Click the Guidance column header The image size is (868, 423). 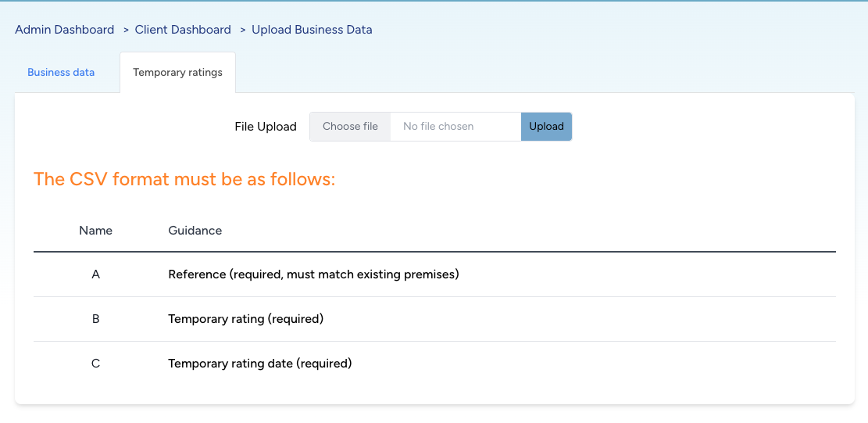click(195, 231)
